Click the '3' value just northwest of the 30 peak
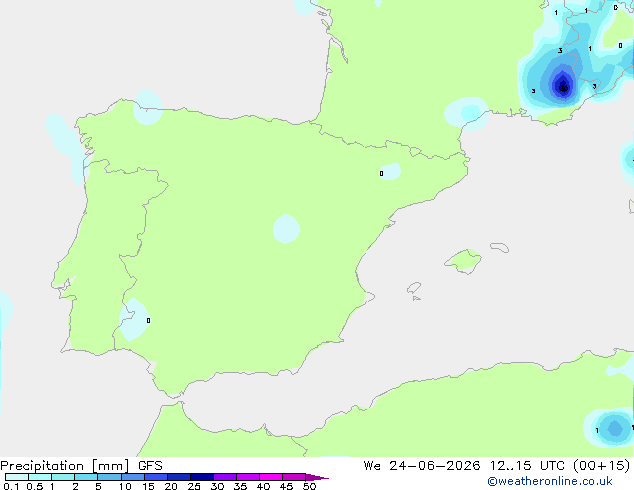634x490 pixels. tap(560, 51)
